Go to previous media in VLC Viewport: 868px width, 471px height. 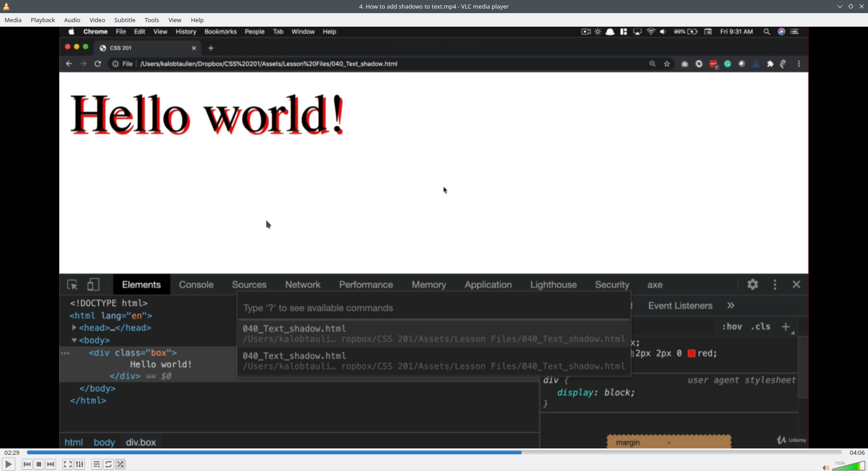click(27, 464)
